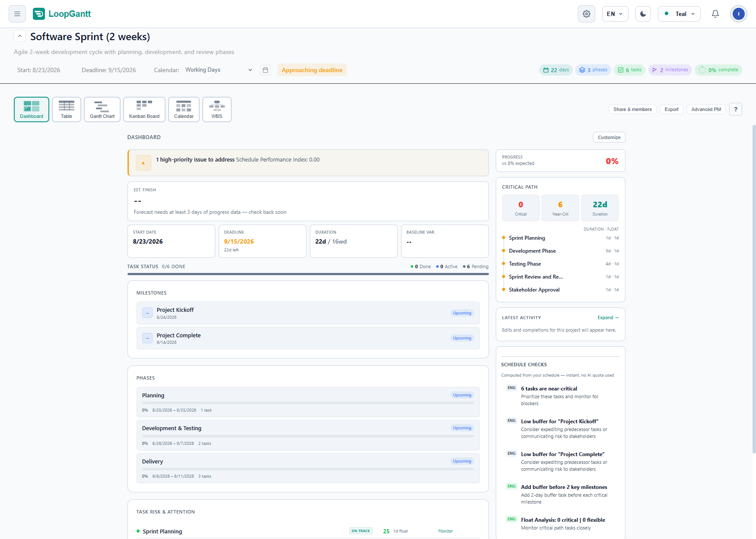Open Low buffer for "Project Complete" check
The image size is (756, 539).
tap(561, 461)
